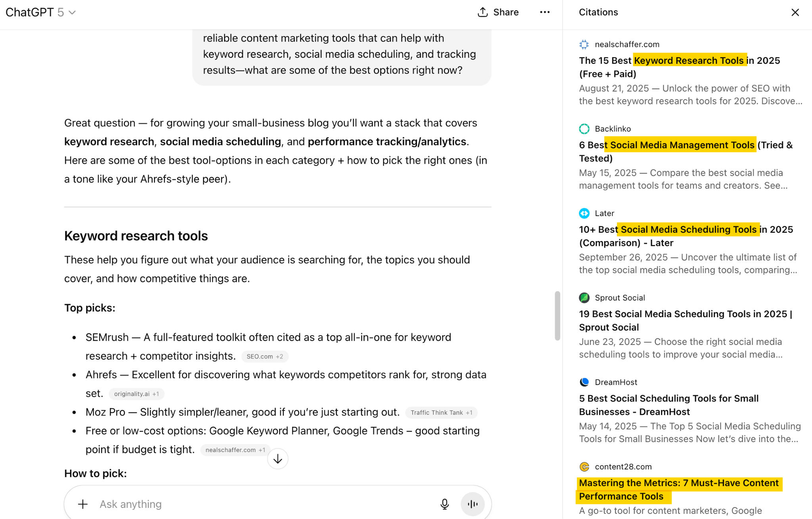This screenshot has width=812, height=519.
Task: Click the scroll-to-bottom arrow
Action: pos(278,459)
